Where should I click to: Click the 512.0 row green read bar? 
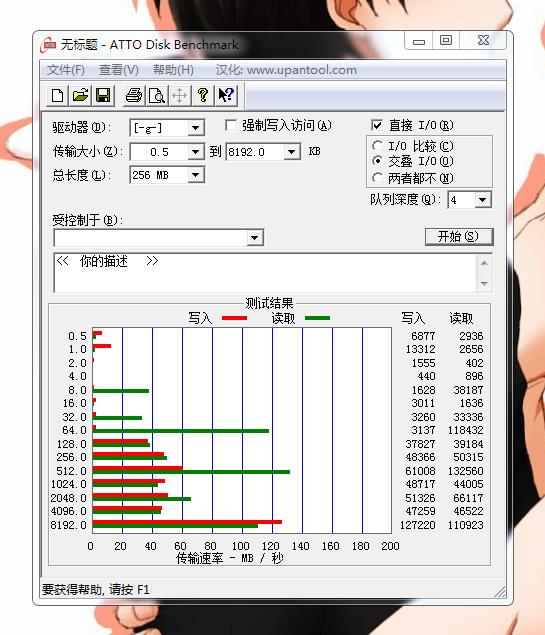[x=191, y=472]
